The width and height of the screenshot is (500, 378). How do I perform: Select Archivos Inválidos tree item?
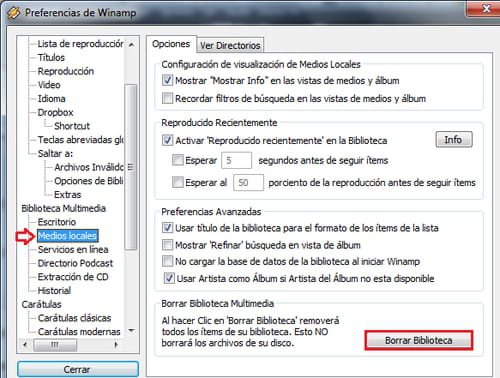(89, 167)
